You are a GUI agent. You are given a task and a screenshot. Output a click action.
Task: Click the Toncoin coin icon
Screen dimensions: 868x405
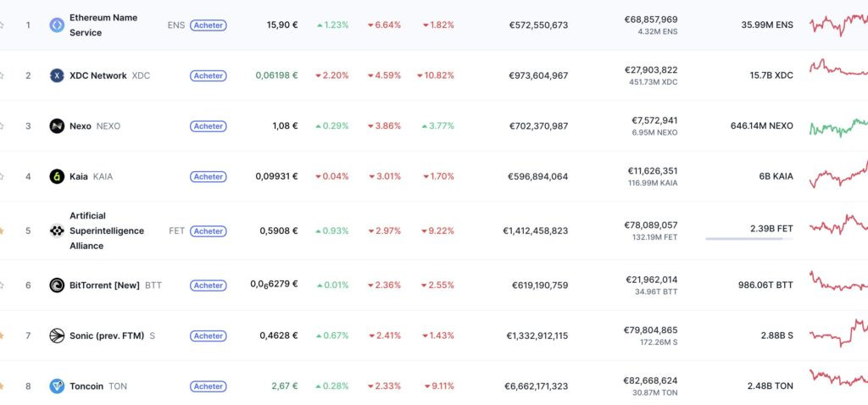click(x=57, y=386)
